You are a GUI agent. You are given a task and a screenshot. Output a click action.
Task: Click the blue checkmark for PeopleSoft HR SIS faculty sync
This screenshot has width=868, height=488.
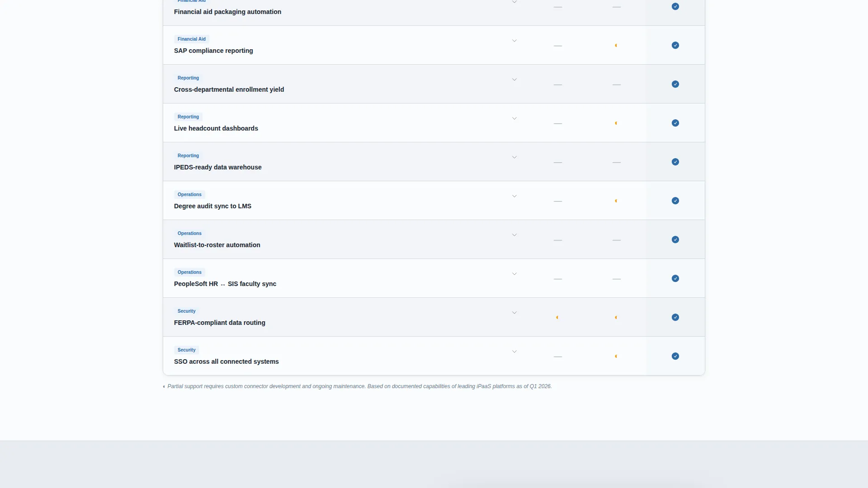coord(675,278)
